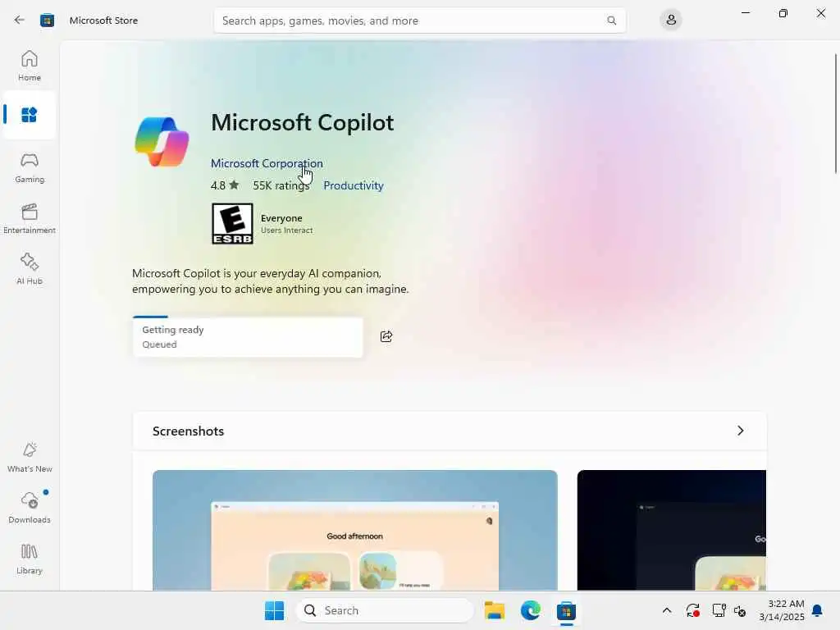Minimize the Microsoft Store window
Viewport: 840px width, 630px height.
tap(745, 13)
